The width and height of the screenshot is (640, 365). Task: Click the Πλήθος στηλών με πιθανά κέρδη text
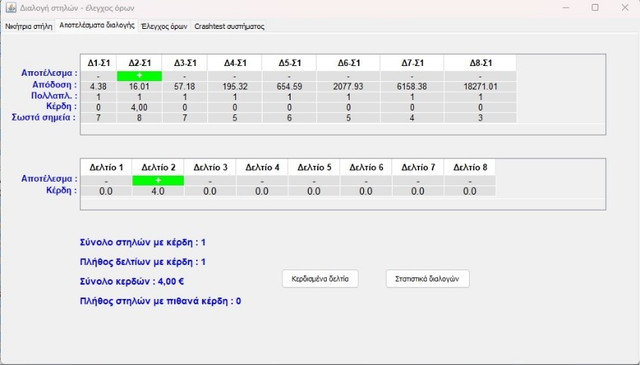tap(160, 301)
